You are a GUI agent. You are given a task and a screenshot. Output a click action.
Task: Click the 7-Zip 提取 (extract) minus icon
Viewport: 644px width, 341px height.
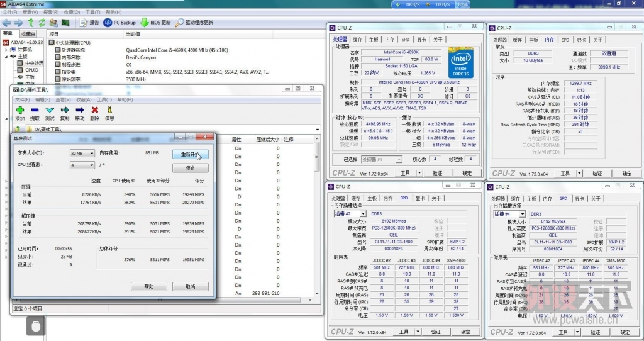35,110
